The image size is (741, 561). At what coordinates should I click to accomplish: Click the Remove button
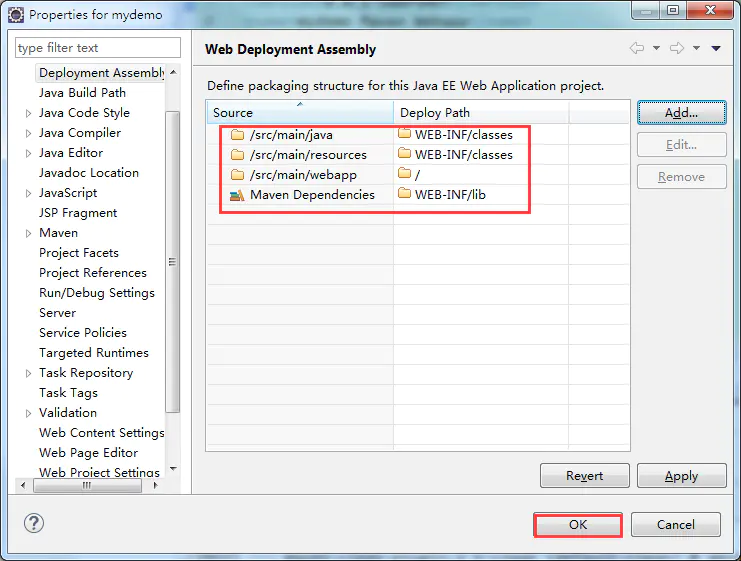681,177
